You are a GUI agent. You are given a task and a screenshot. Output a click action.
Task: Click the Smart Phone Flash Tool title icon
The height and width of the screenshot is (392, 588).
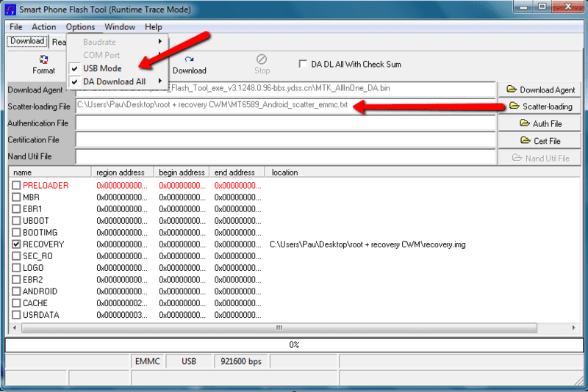click(x=10, y=10)
